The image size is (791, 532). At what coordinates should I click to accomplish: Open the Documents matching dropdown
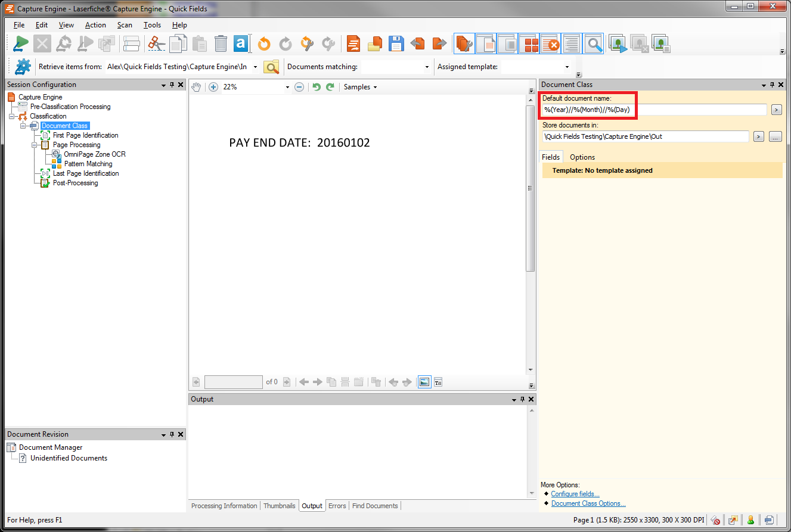pos(427,67)
